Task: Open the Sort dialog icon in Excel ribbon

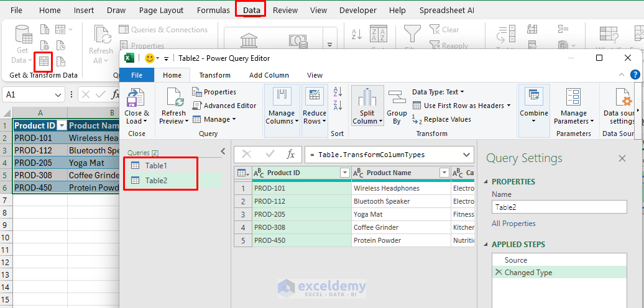Action: click(x=379, y=34)
